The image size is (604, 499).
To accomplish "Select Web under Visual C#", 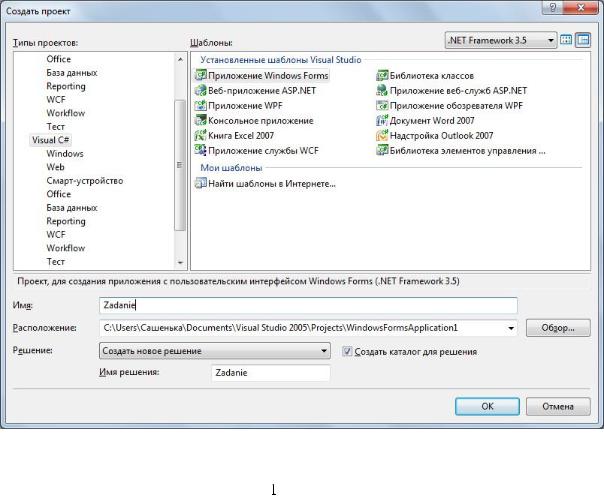I will 55,167.
